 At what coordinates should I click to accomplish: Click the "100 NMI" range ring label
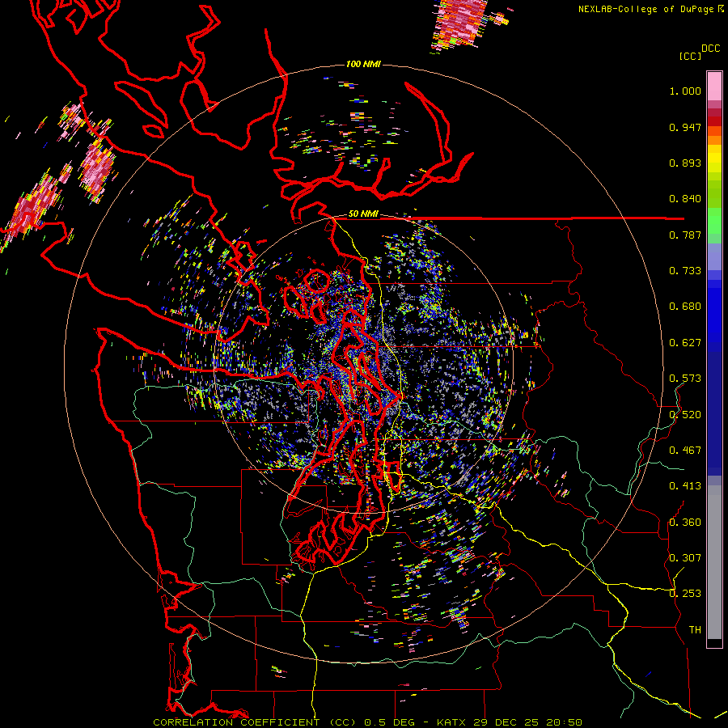[x=363, y=64]
